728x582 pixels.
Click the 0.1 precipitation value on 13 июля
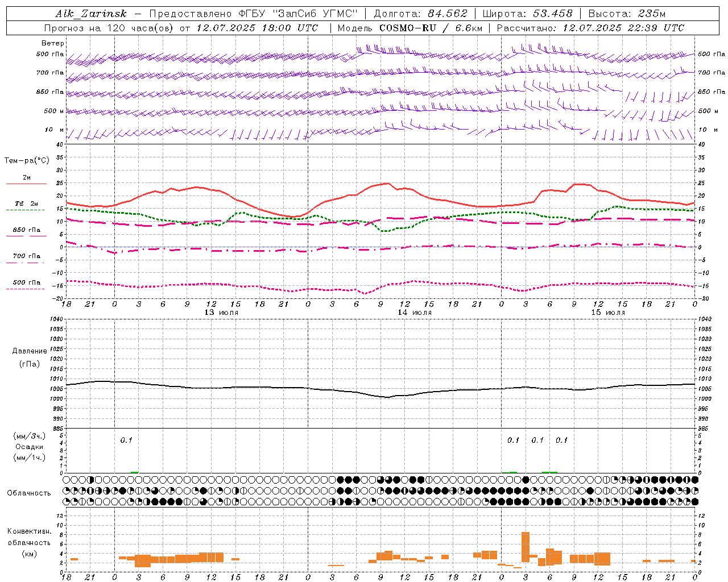(x=126, y=440)
